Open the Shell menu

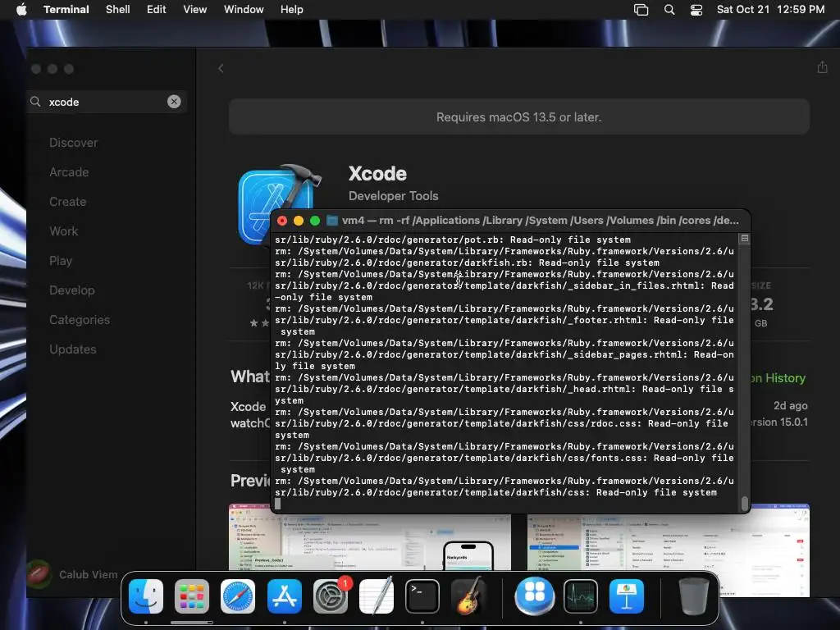118,10
